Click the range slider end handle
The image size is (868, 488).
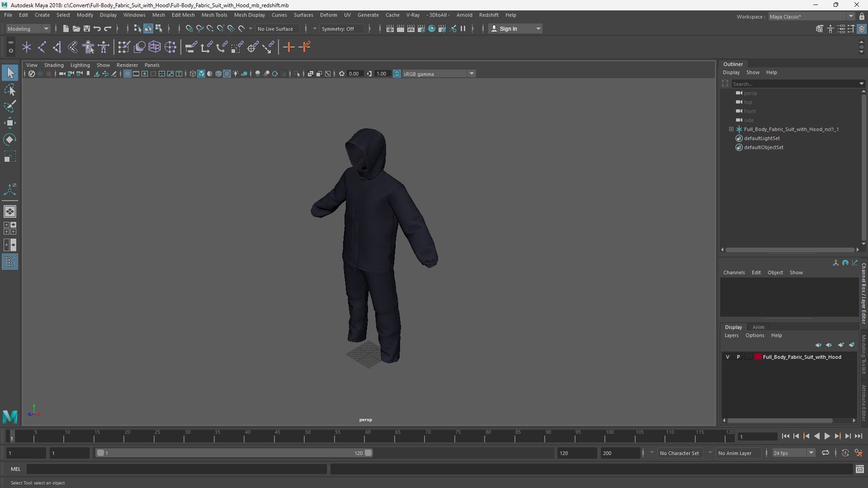pyautogui.click(x=368, y=453)
